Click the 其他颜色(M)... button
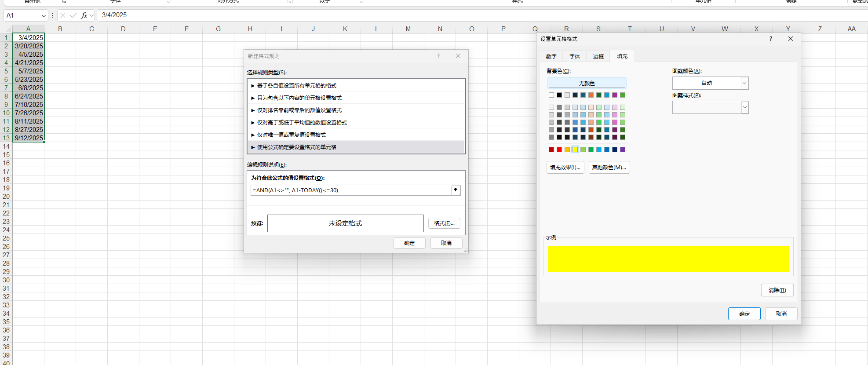 [609, 168]
